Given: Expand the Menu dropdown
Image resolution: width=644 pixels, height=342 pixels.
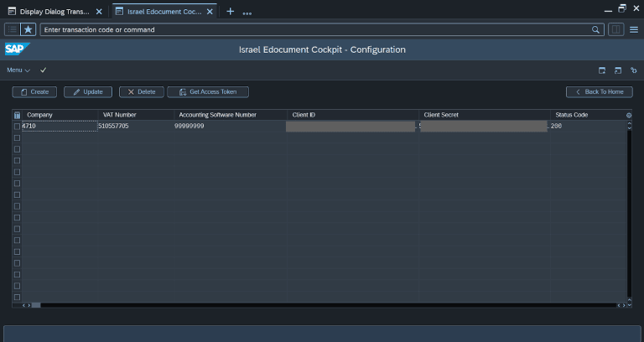Looking at the screenshot, I should pyautogui.click(x=18, y=70).
